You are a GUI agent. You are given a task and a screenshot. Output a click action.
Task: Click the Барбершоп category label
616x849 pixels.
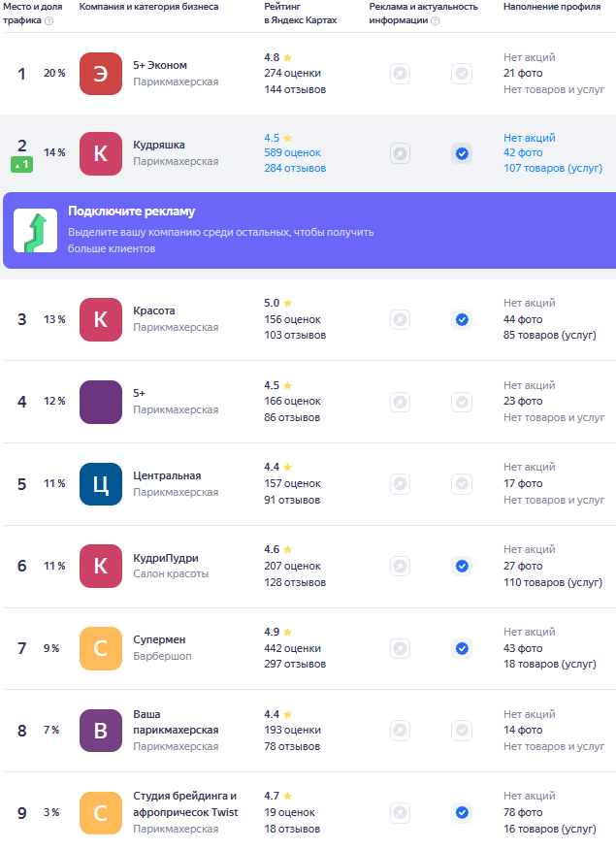(162, 656)
